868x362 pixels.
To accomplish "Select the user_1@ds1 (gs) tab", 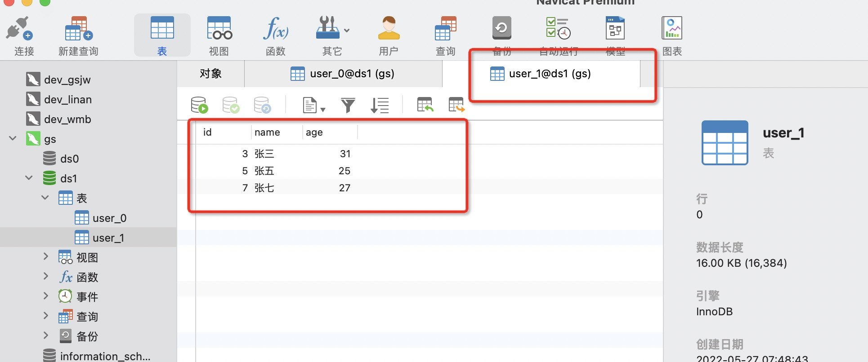I will click(x=541, y=74).
